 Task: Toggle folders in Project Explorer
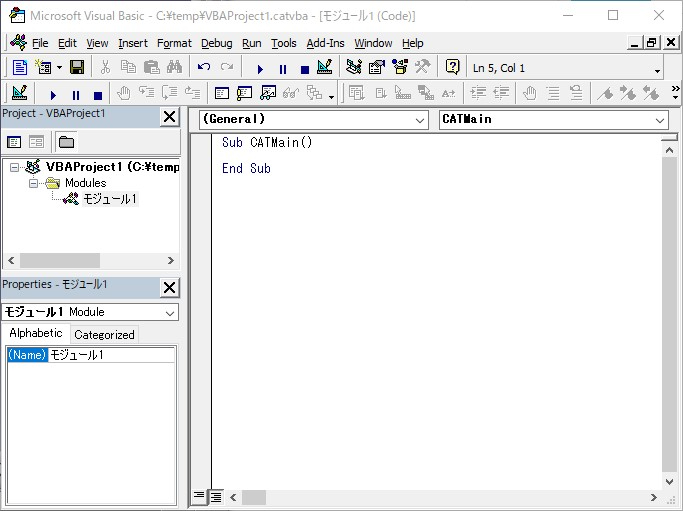(66, 142)
